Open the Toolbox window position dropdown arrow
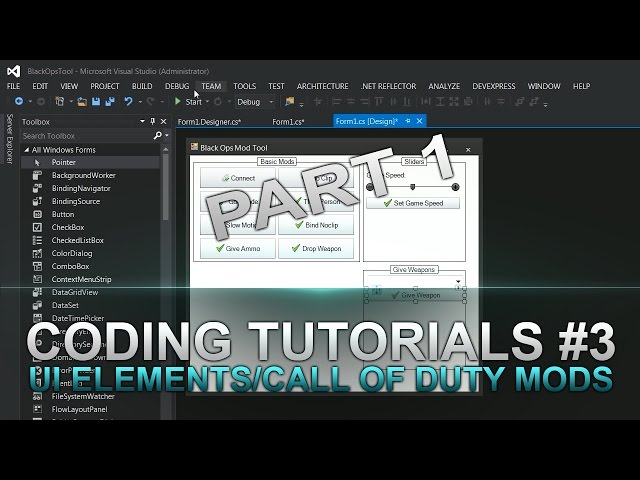Image resolution: width=640 pixels, height=480 pixels. point(142,121)
